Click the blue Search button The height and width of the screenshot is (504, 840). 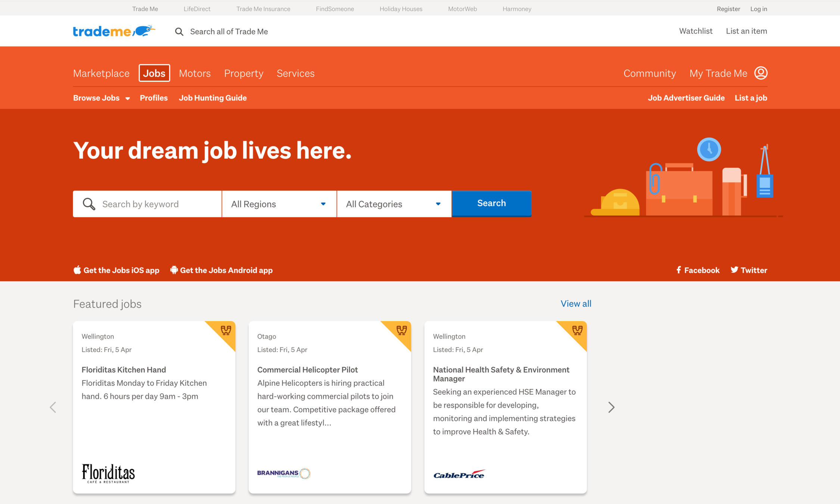pyautogui.click(x=491, y=203)
